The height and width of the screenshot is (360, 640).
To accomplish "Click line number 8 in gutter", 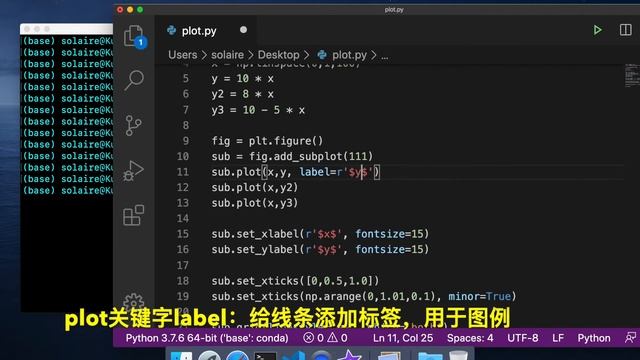I will pos(186,125).
